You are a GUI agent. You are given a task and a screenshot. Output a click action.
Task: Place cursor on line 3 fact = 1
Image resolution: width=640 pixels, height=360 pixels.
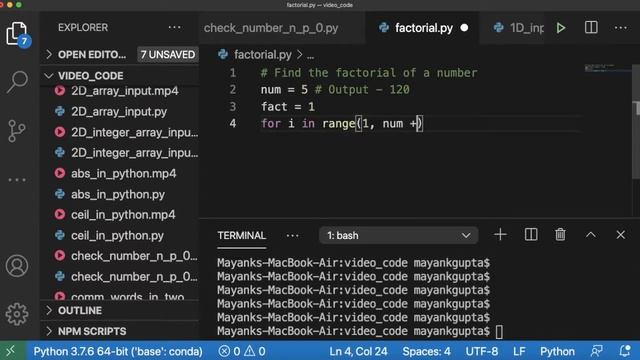pyautogui.click(x=288, y=107)
